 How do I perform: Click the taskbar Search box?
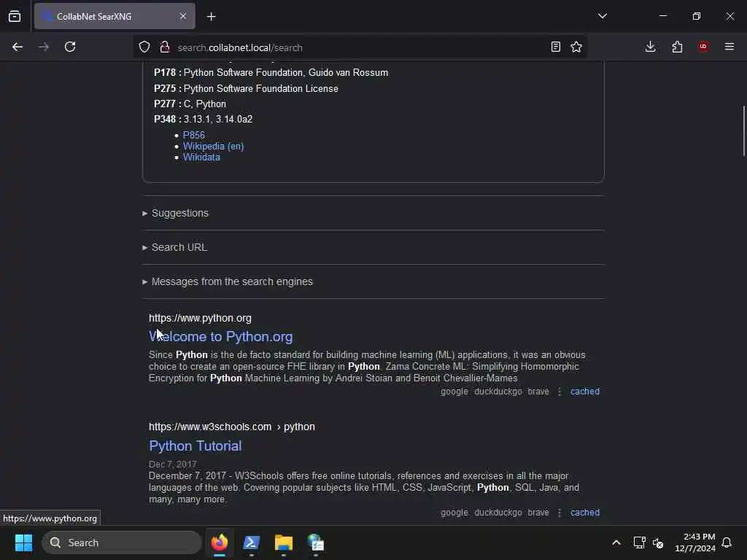[122, 542]
